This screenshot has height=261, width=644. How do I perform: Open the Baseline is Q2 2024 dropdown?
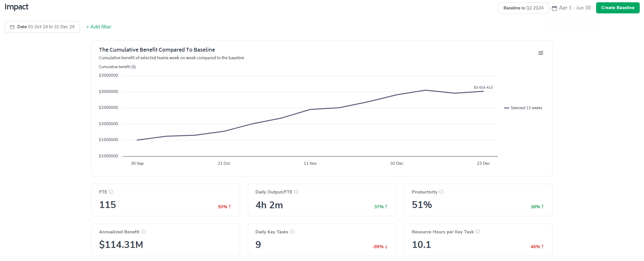point(523,8)
